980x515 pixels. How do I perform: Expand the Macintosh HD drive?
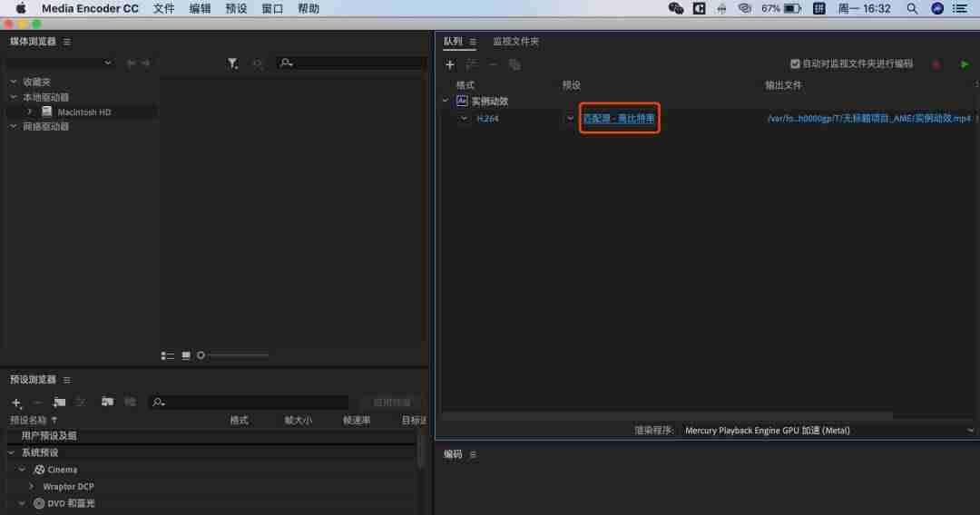[x=29, y=112]
